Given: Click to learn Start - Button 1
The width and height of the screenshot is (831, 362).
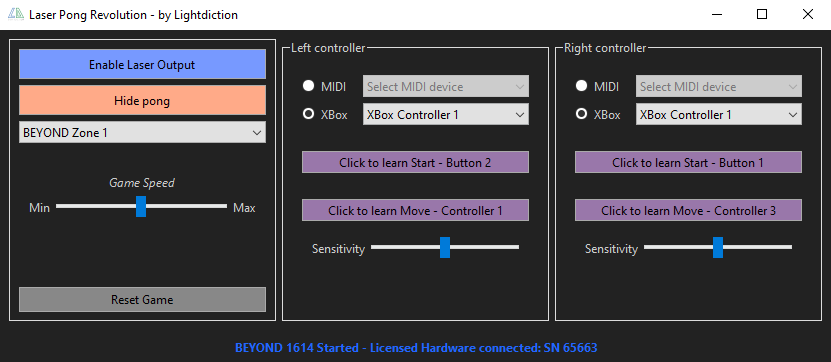Looking at the screenshot, I should coord(688,162).
